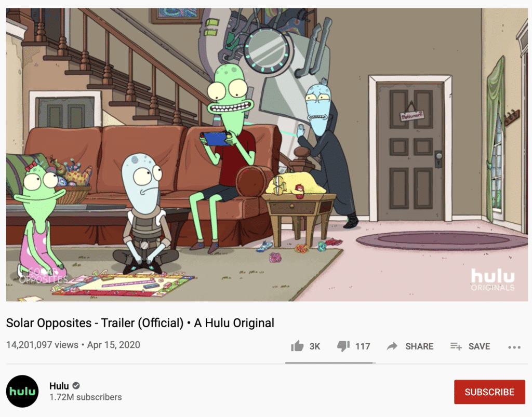Image resolution: width=532 pixels, height=417 pixels.
Task: Click the video player to pause playback
Action: (x=267, y=155)
